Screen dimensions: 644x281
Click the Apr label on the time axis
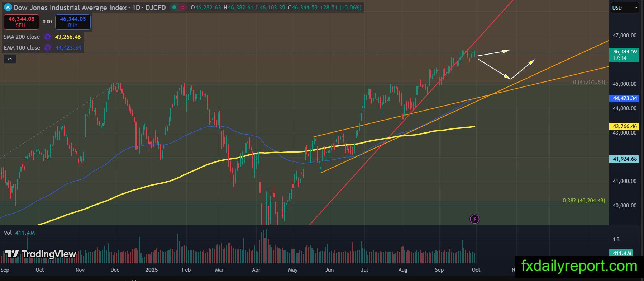[256, 270]
